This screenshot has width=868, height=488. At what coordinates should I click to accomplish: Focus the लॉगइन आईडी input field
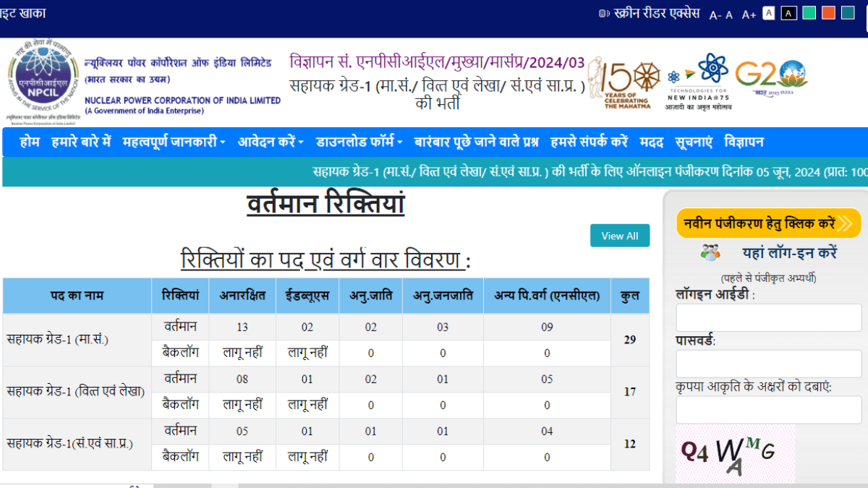point(769,317)
